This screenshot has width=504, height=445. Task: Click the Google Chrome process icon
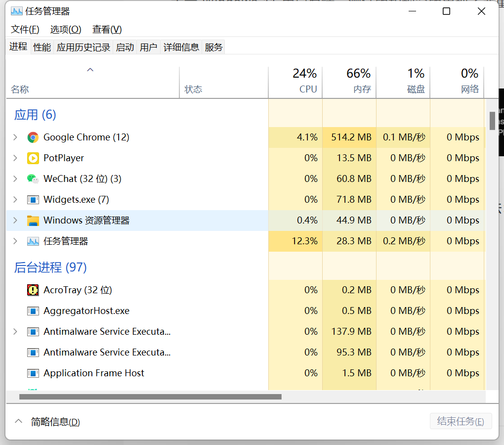(33, 137)
